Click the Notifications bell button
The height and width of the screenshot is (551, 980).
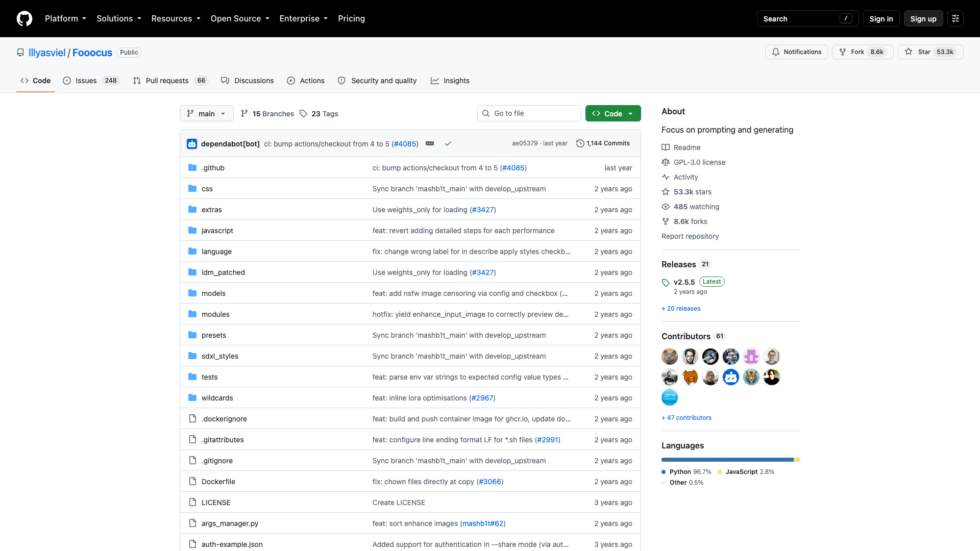pos(796,52)
